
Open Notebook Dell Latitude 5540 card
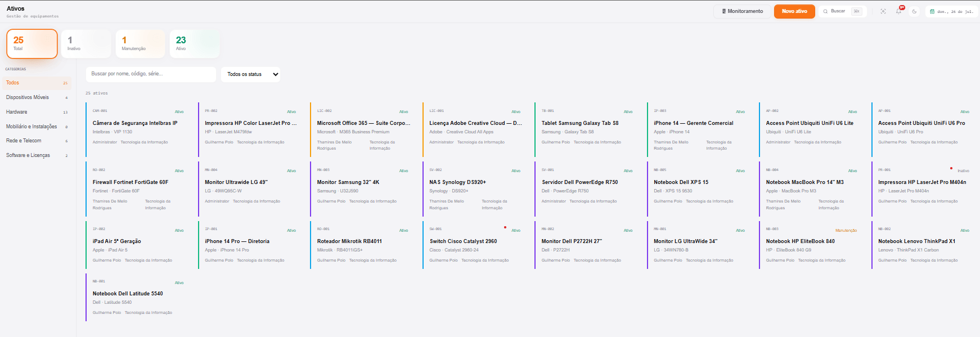click(138, 297)
